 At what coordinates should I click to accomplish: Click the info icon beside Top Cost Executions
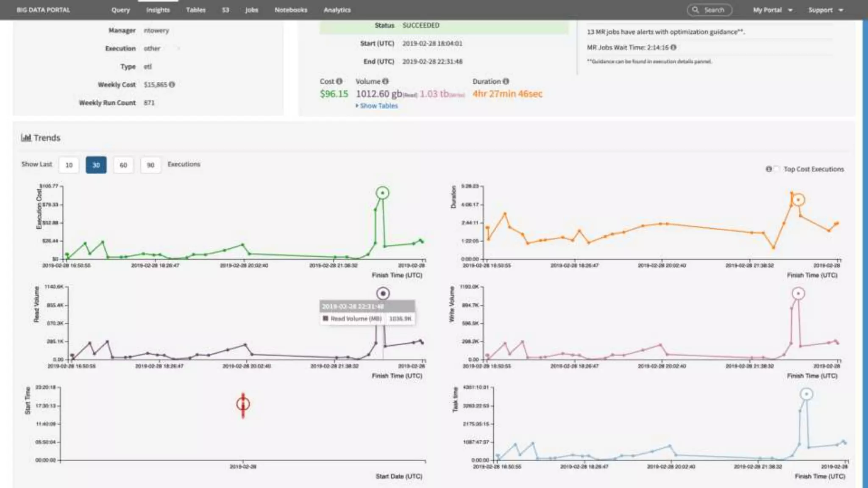click(x=768, y=169)
